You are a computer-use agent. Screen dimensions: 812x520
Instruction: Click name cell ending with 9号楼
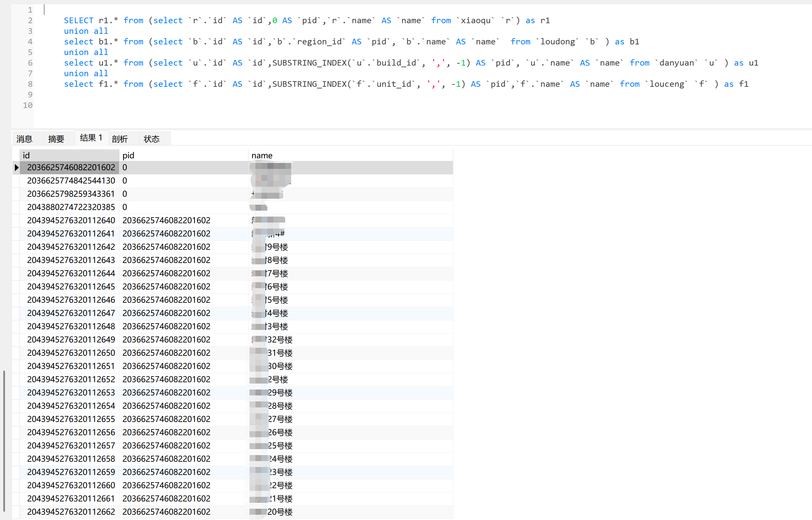[277, 247]
